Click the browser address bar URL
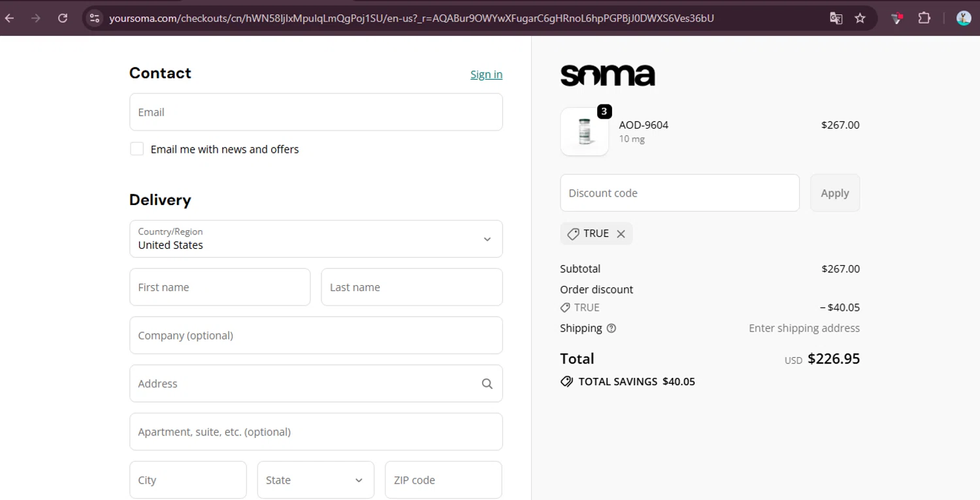The width and height of the screenshot is (980, 500). point(412,18)
